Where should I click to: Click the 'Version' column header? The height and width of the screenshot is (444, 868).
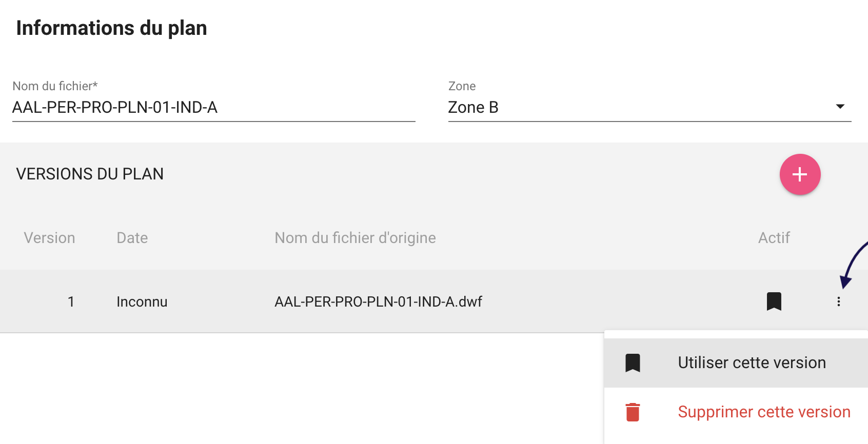coord(49,238)
